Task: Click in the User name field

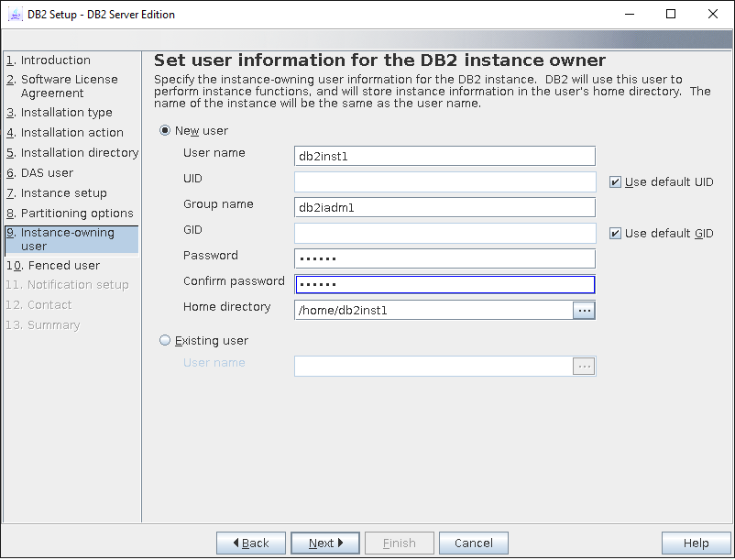Action: point(444,157)
